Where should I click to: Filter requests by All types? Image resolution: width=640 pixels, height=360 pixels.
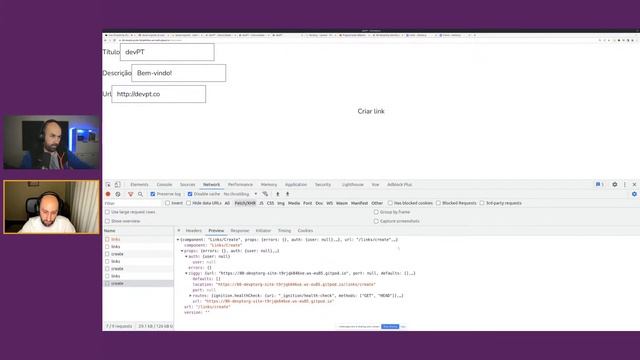pos(227,203)
